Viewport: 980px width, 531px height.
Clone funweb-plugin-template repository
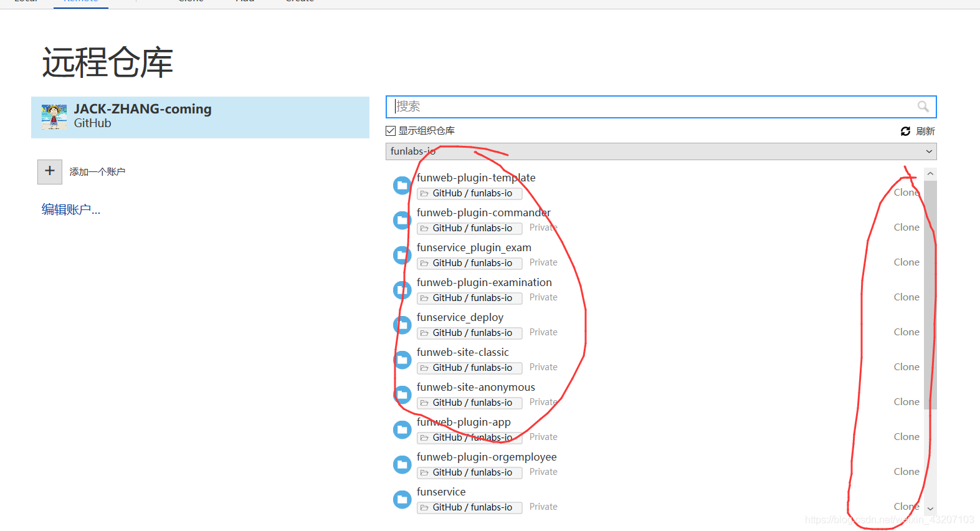(906, 193)
